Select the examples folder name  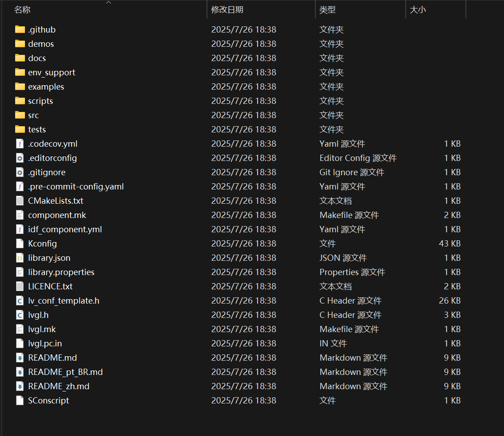pyautogui.click(x=46, y=86)
